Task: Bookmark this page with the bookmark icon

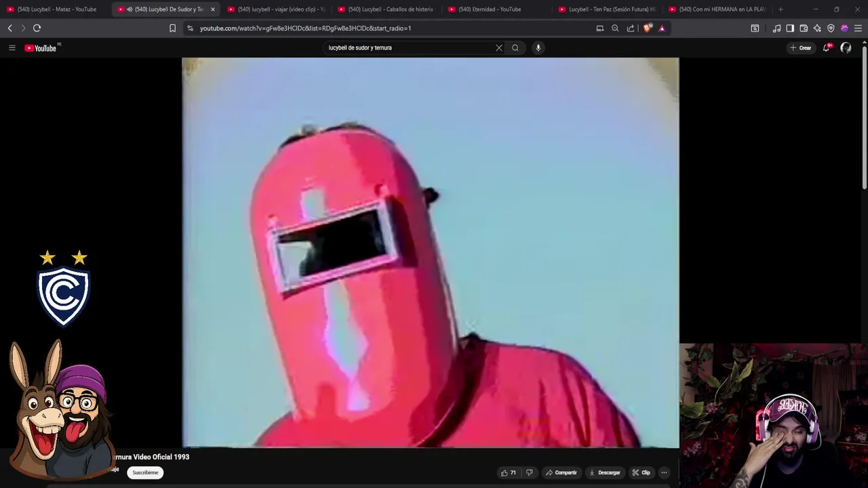Action: 172,28
